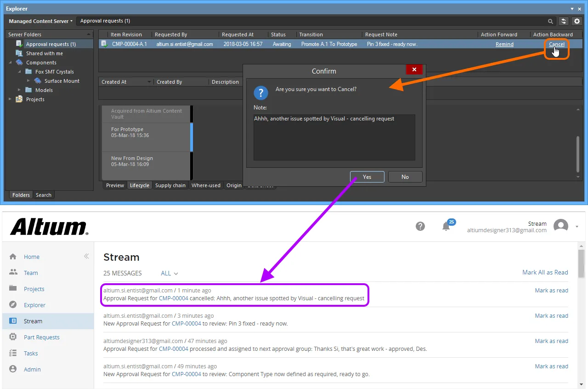The image size is (588, 389).
Task: Click the Altium logo
Action: point(50,227)
